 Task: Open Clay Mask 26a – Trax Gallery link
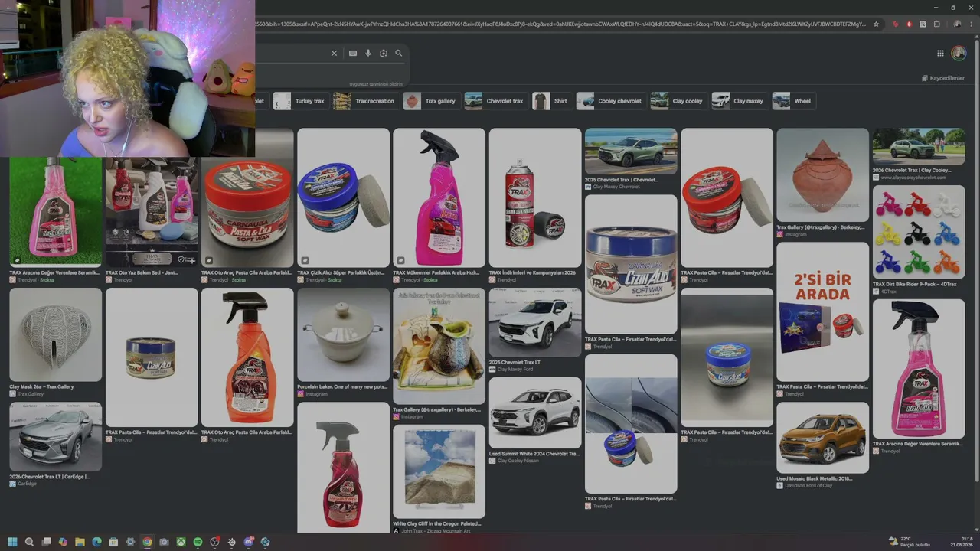coord(41,387)
